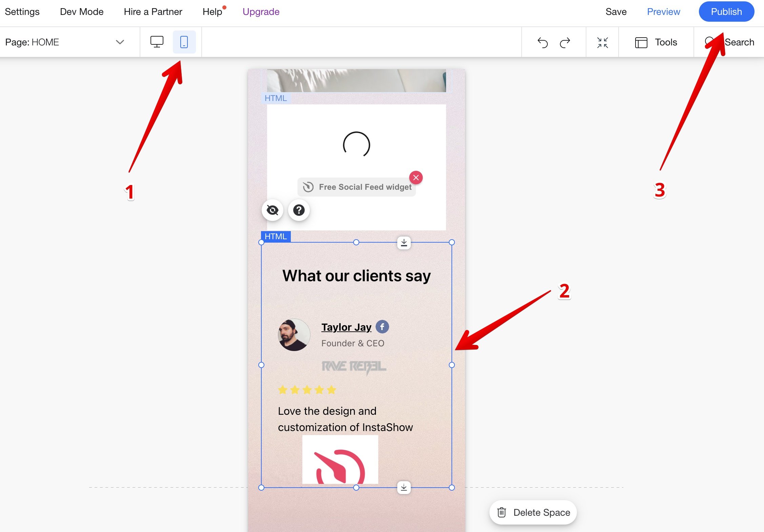Viewport: 764px width, 532px height.
Task: Click Taylor Jay's profile photo
Action: (x=294, y=335)
